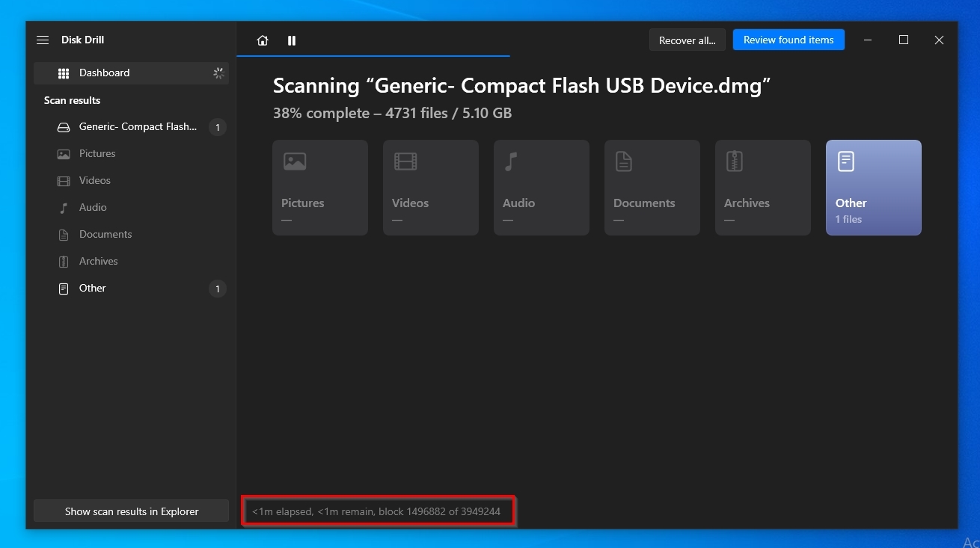This screenshot has width=980, height=548.
Task: Open the Pictures category card
Action: point(320,188)
